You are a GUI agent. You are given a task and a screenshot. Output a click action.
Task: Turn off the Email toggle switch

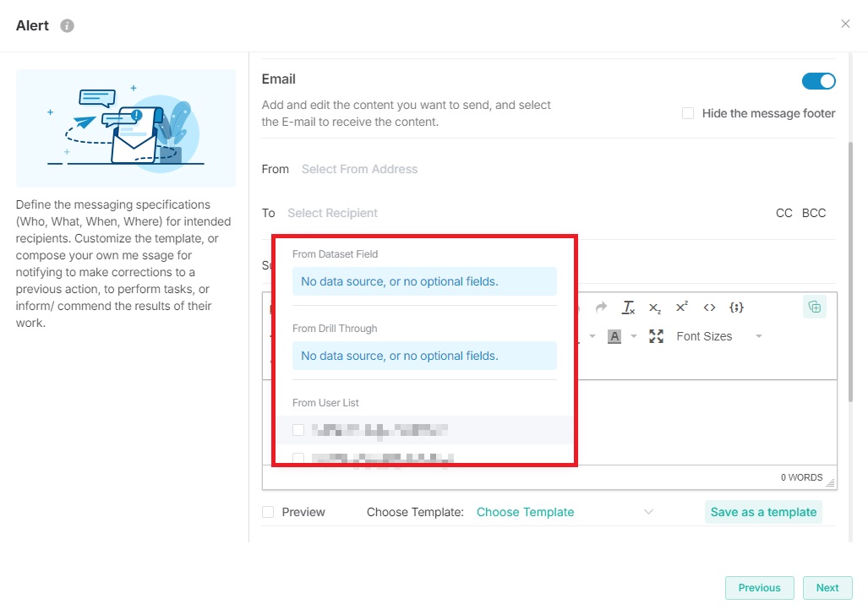[x=818, y=81]
